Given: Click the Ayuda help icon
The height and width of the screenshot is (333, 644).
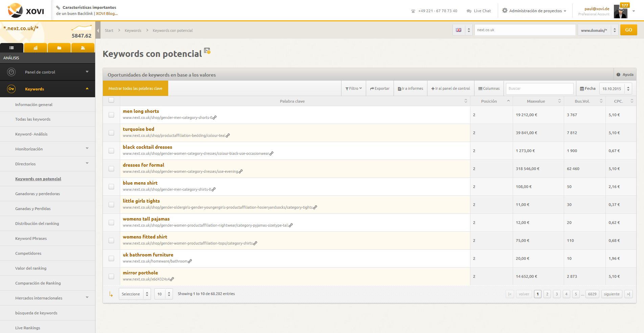Looking at the screenshot, I should [x=618, y=75].
